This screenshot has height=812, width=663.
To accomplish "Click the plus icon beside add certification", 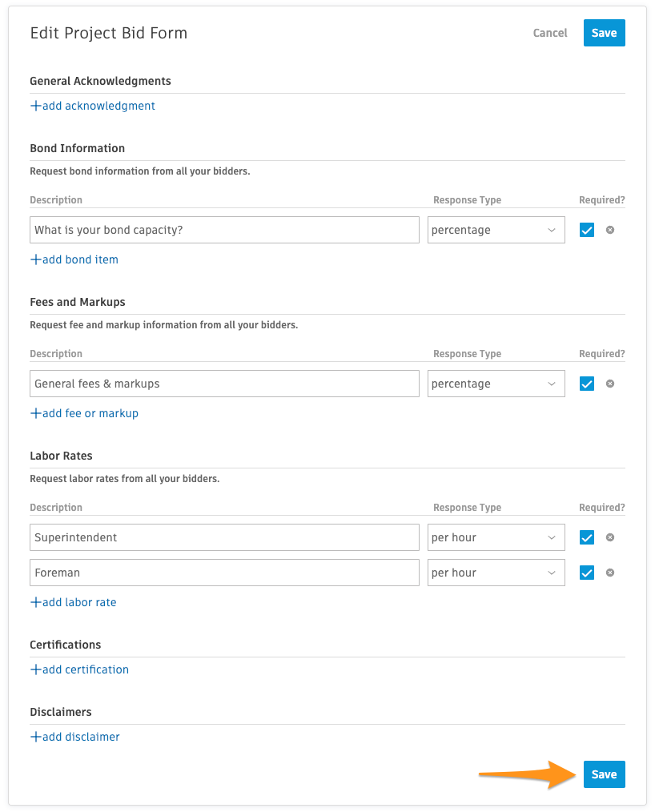I will point(35,669).
